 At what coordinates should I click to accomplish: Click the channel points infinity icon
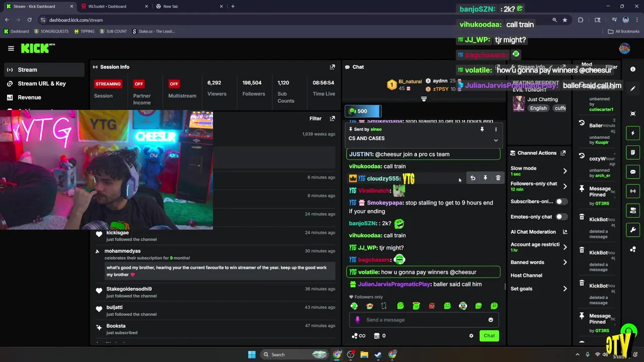[358, 336]
